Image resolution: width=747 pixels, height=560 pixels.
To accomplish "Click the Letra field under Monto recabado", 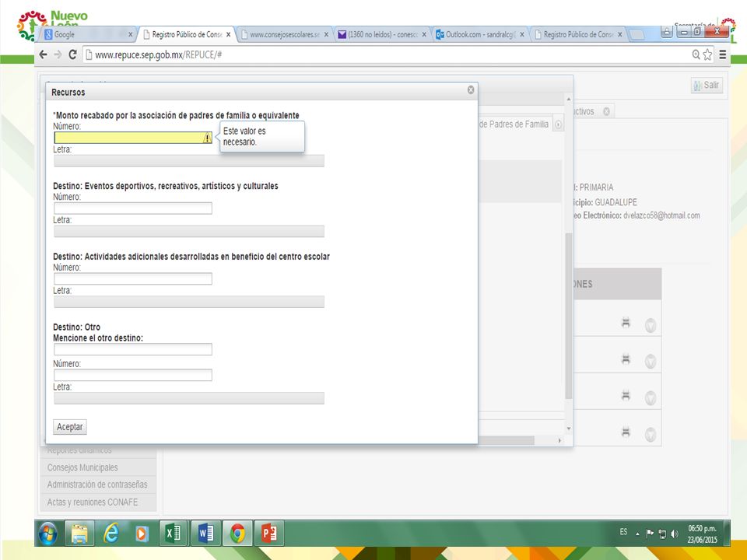I will pos(189,160).
